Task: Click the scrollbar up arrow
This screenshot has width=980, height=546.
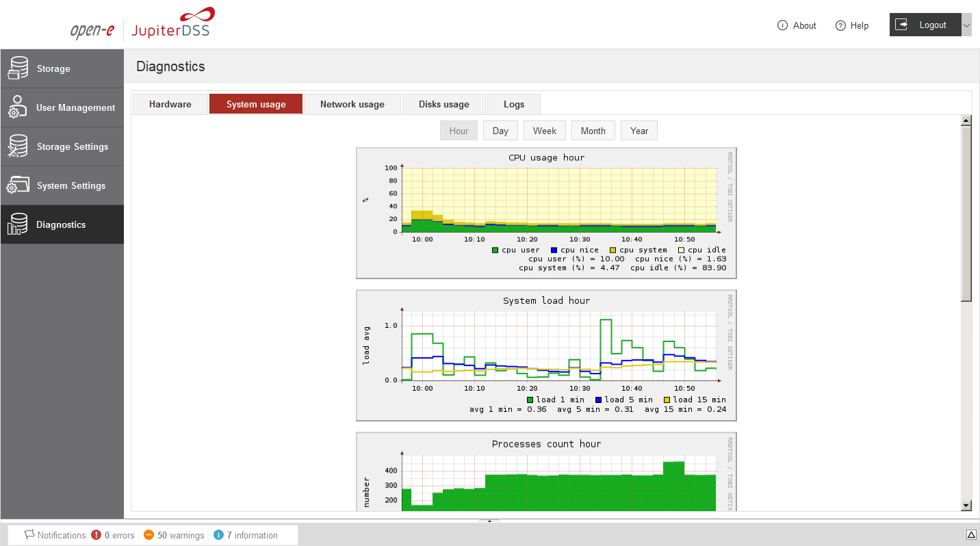Action: pos(966,120)
